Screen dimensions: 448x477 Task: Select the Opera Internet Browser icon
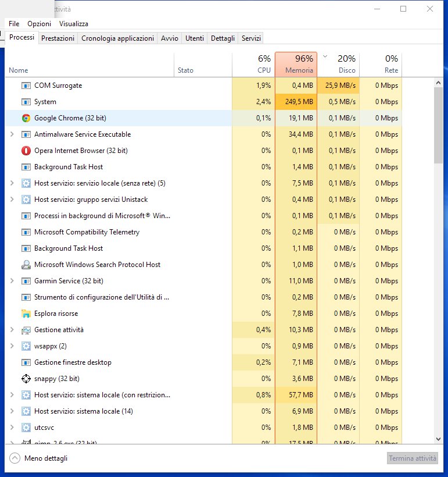[x=26, y=151]
